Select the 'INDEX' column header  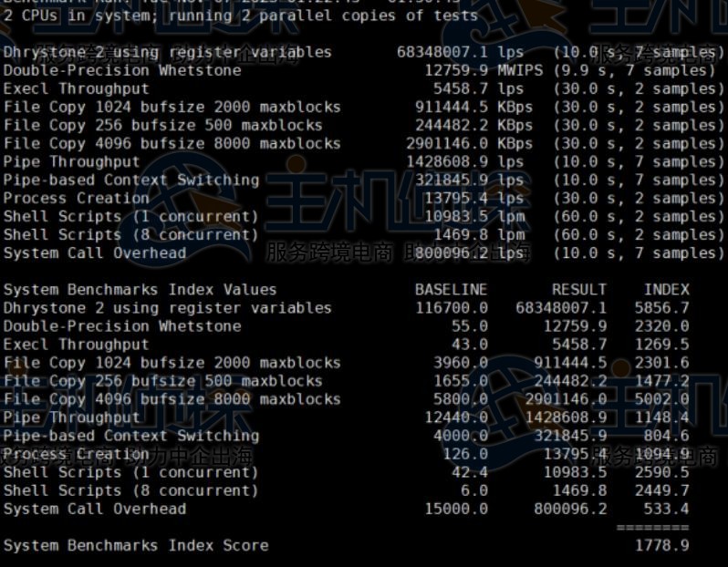(666, 290)
